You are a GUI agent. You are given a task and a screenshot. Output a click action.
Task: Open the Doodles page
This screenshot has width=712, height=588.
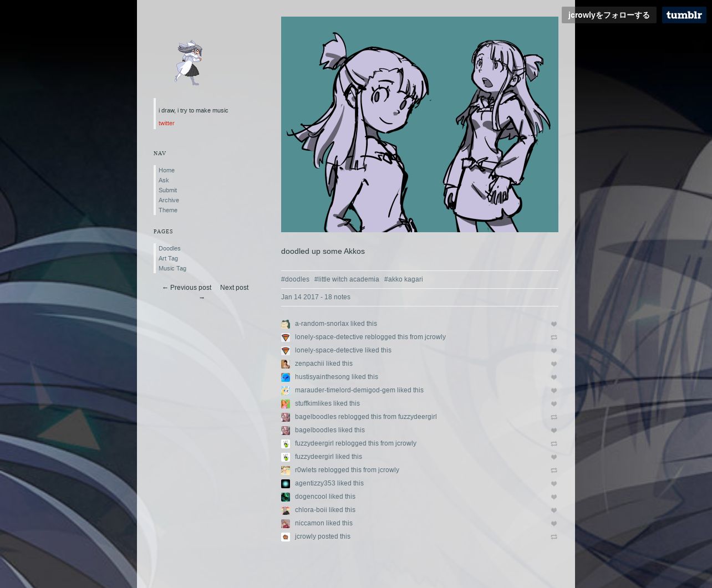170,248
